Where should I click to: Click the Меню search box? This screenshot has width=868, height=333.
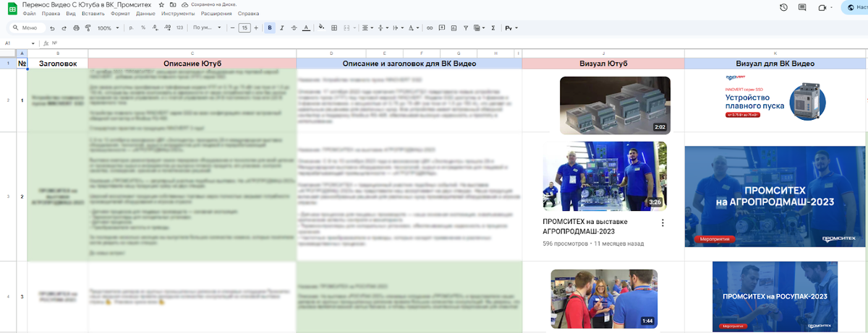pyautogui.click(x=26, y=28)
